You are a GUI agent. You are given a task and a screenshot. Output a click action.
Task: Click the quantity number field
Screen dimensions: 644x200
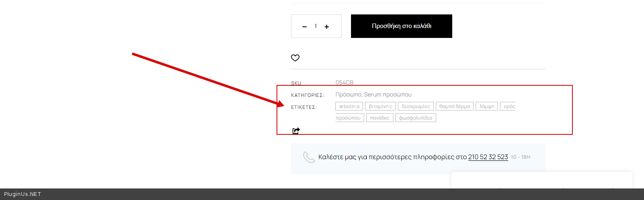(x=316, y=26)
